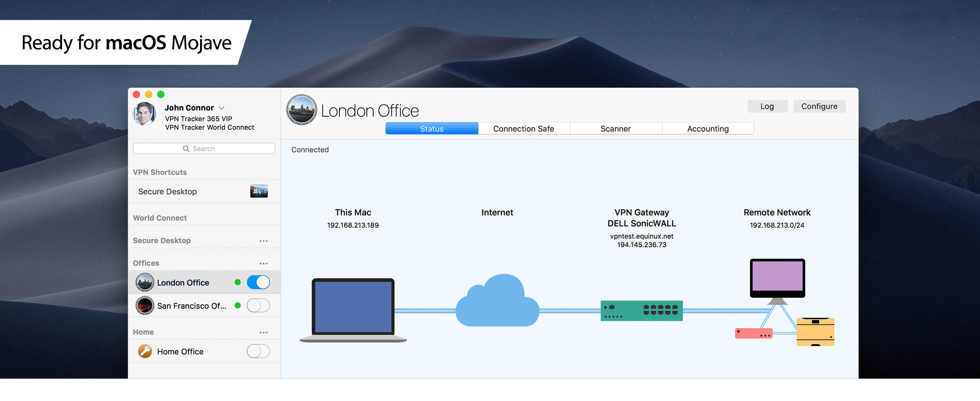980x401 pixels.
Task: Open the John Connor account dropdown chevron
Action: click(222, 108)
